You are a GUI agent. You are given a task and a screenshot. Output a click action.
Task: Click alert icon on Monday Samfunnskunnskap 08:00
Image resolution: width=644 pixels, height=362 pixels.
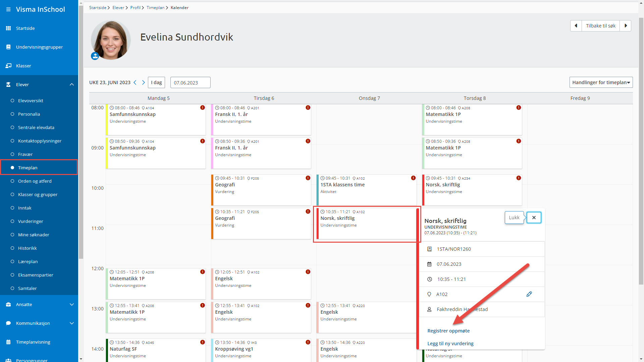(x=203, y=108)
